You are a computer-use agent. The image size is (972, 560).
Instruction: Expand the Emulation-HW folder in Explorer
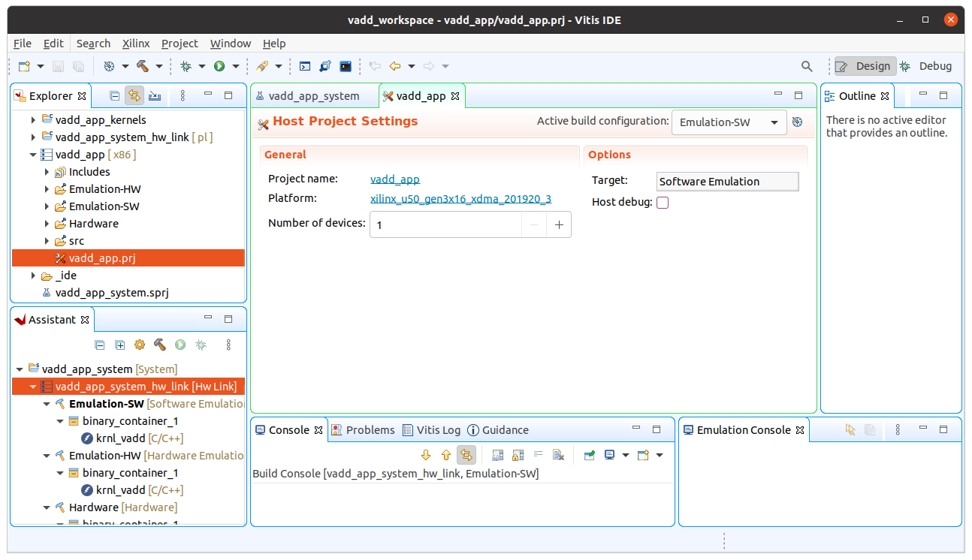47,189
